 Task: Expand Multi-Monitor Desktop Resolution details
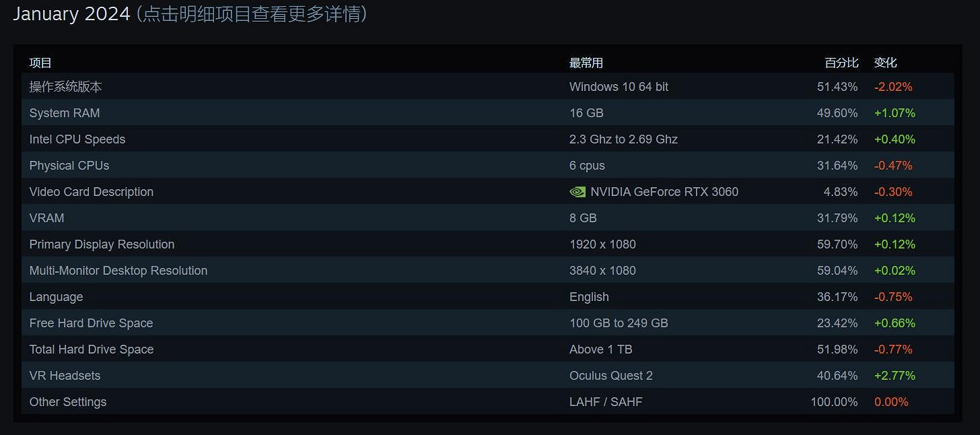tap(118, 270)
